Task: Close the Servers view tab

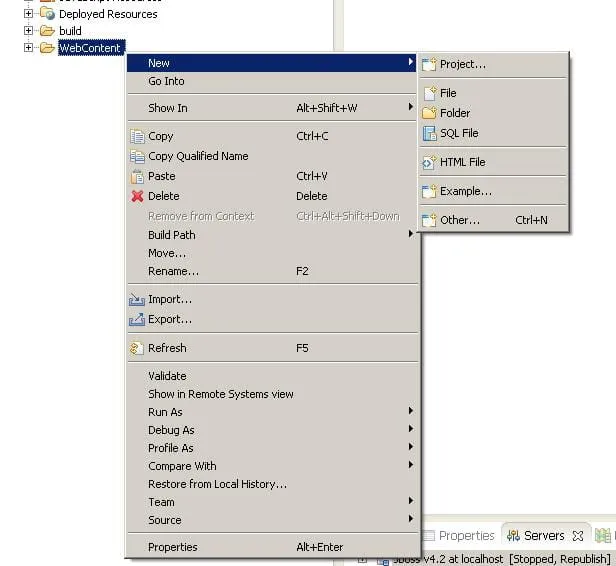Action: [578, 536]
